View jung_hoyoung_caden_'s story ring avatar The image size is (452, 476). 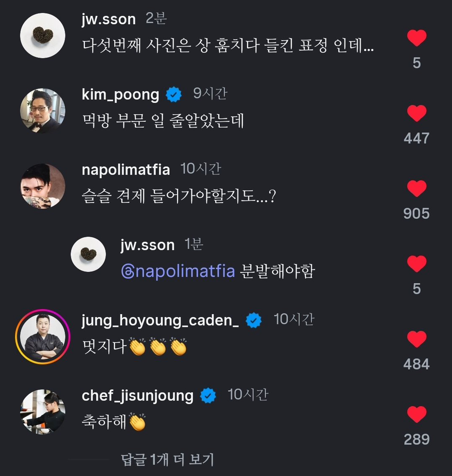point(43,337)
